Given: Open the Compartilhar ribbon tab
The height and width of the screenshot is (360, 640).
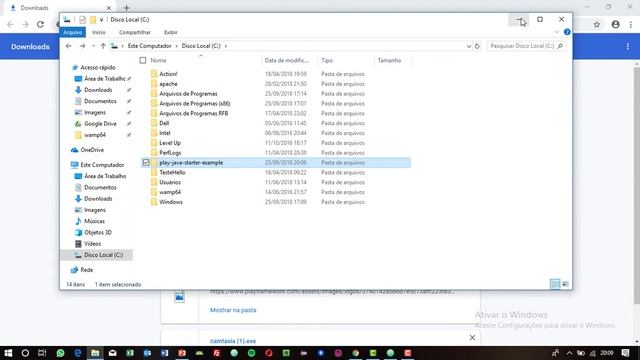Looking at the screenshot, I should [135, 32].
